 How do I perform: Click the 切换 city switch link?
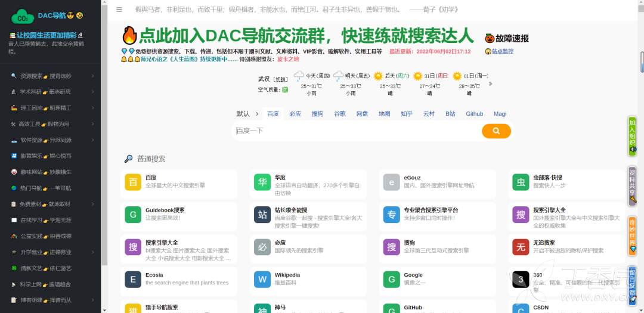281,79
